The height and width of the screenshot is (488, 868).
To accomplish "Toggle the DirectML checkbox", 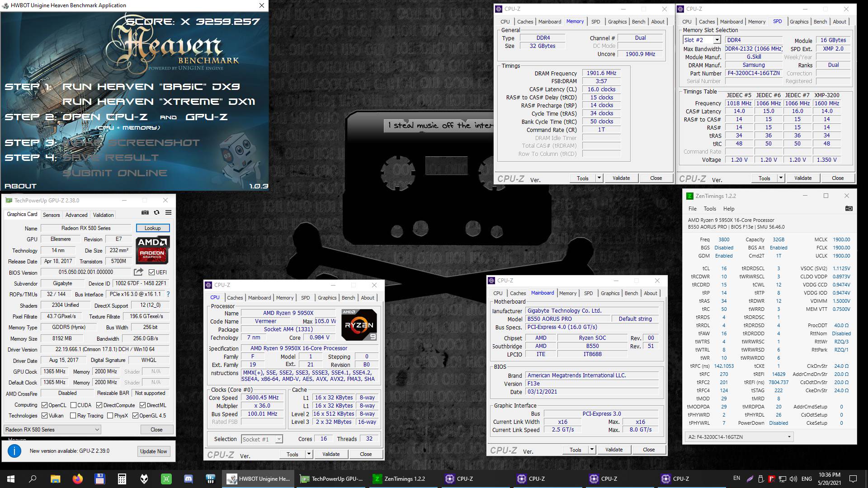I will [x=142, y=405].
